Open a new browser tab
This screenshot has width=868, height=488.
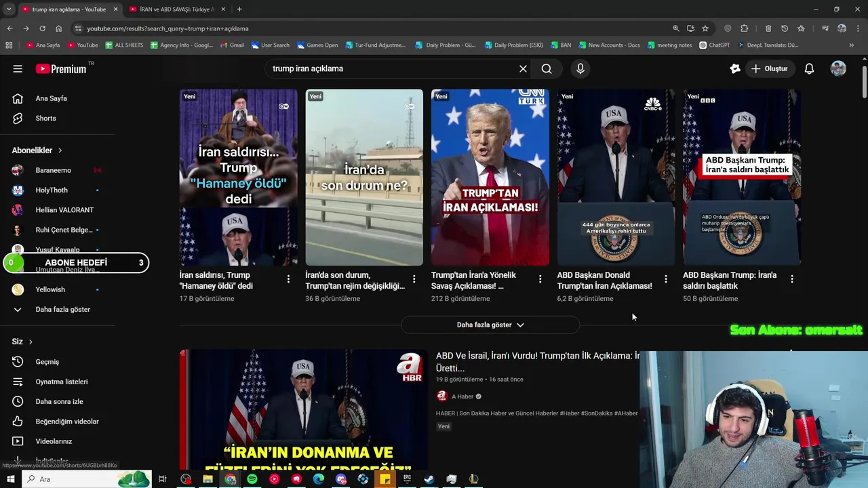(239, 9)
